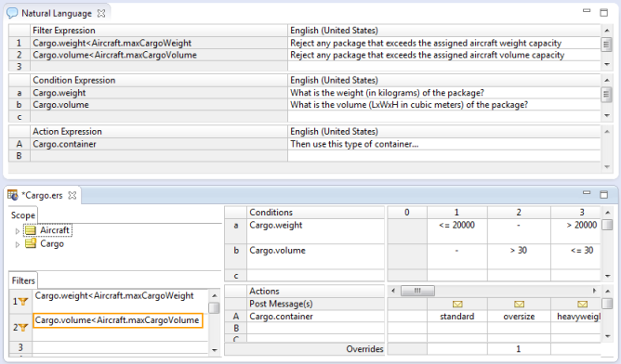Close the Natural Language view tab
Image resolution: width=621 pixels, height=364 pixels.
101,13
